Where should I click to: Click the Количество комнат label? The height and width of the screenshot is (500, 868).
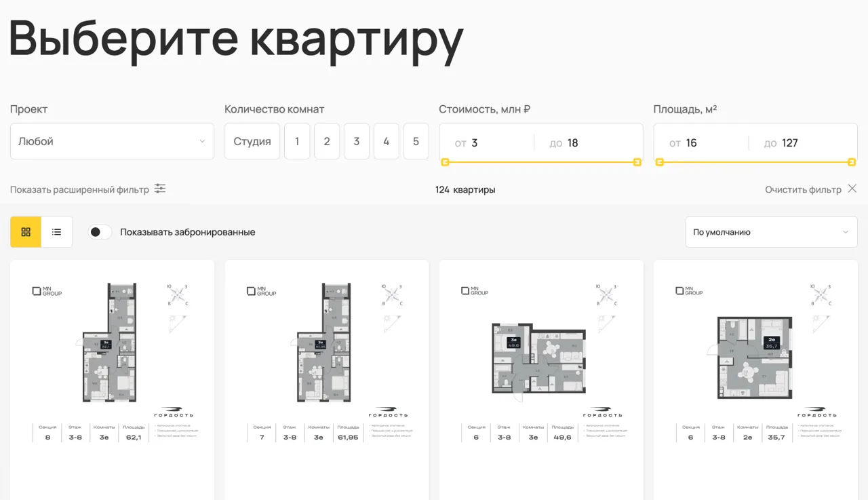[x=275, y=109]
